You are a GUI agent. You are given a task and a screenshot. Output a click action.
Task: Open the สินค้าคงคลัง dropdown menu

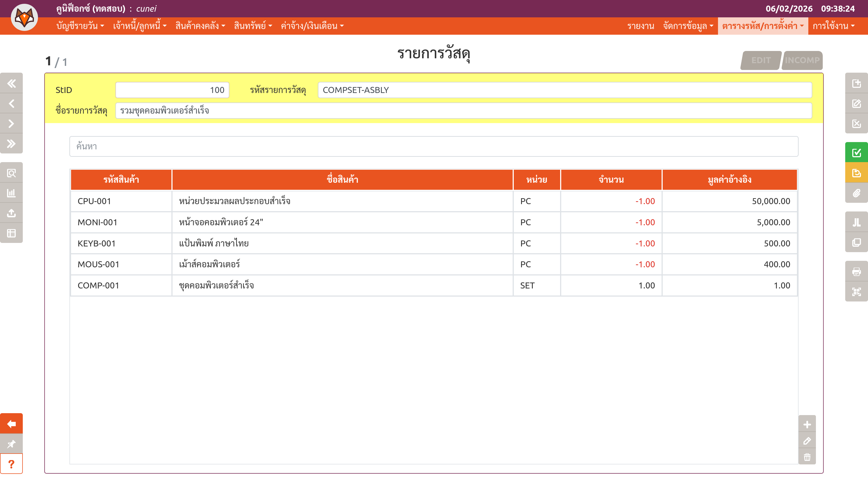200,26
